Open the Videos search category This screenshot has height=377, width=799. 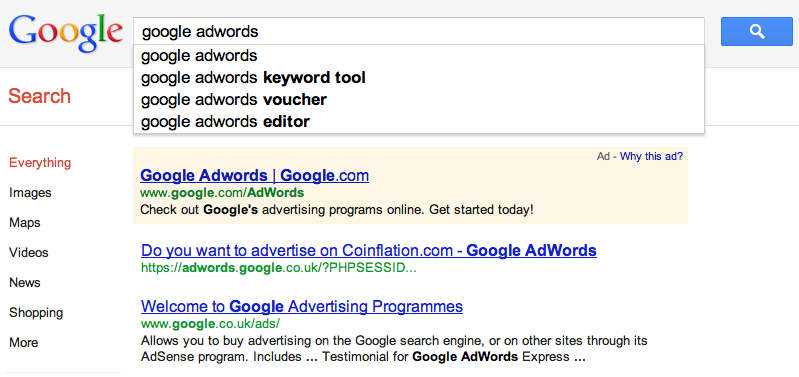(x=29, y=253)
